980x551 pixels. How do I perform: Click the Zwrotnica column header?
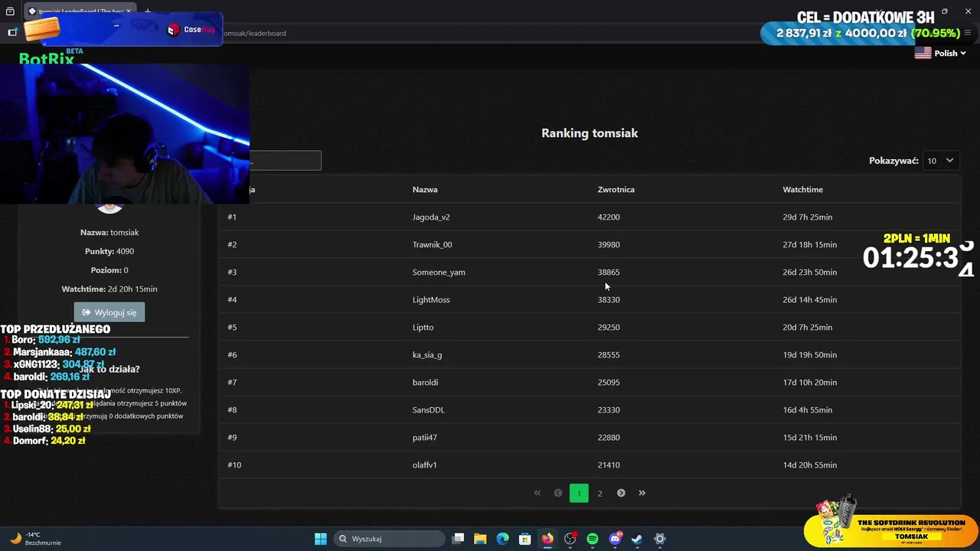pos(616,189)
